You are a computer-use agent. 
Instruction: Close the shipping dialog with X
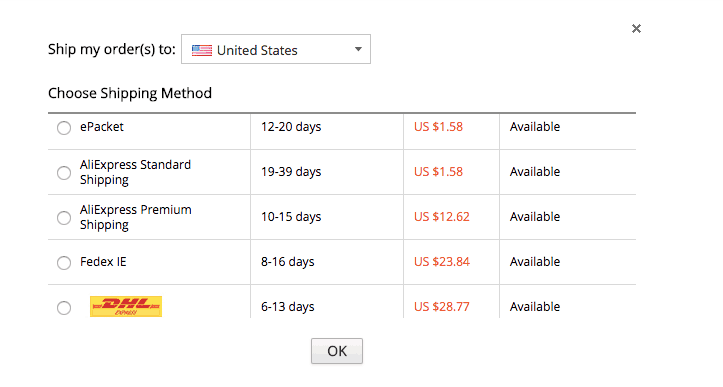click(x=636, y=29)
